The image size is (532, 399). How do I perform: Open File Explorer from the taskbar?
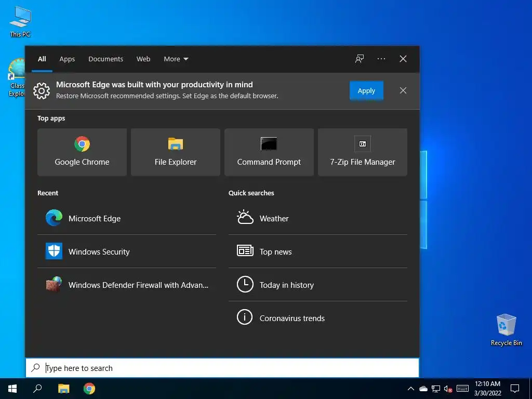(63, 389)
